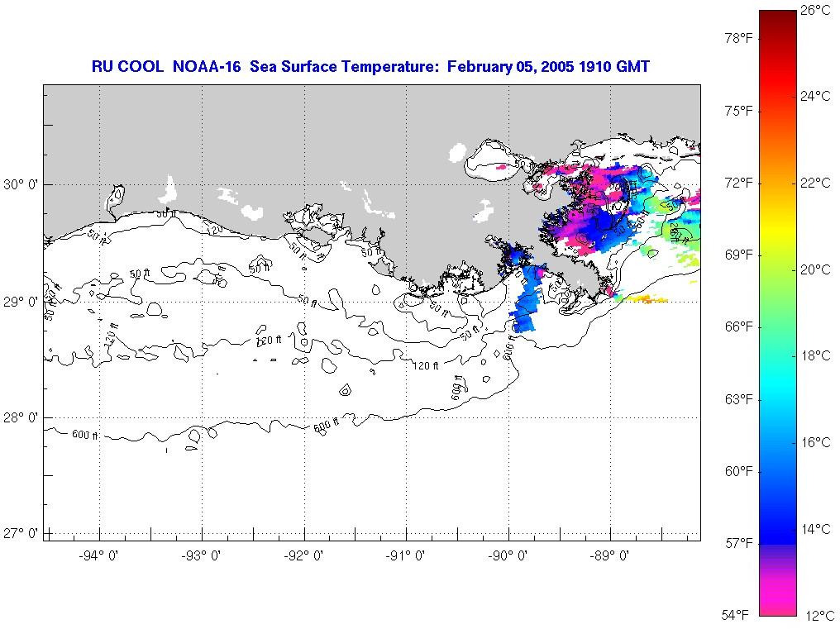Click the -94° 0' longitude label
This screenshot has height=629, width=840.
[x=98, y=556]
